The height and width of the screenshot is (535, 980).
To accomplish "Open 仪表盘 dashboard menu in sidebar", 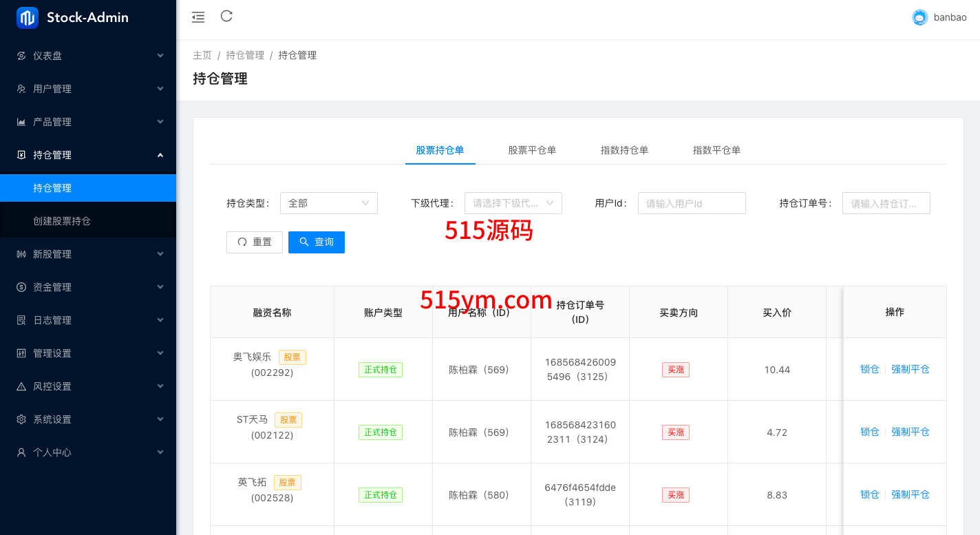I will click(x=88, y=56).
